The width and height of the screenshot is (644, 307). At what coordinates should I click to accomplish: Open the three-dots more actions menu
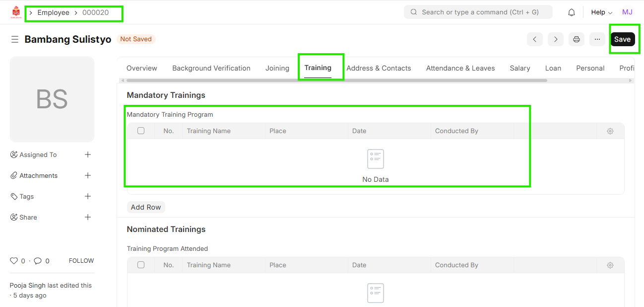pos(597,39)
